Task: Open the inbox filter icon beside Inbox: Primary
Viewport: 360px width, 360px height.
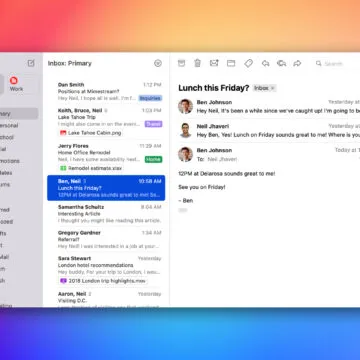Action: [x=158, y=63]
